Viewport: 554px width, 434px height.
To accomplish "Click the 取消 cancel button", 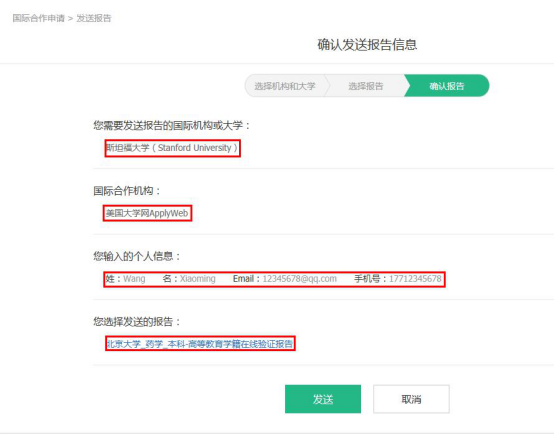I will (x=411, y=399).
